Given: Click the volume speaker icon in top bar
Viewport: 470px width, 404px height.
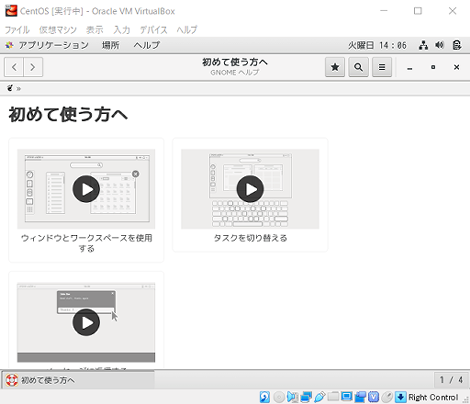Looking at the screenshot, I should pos(440,45).
